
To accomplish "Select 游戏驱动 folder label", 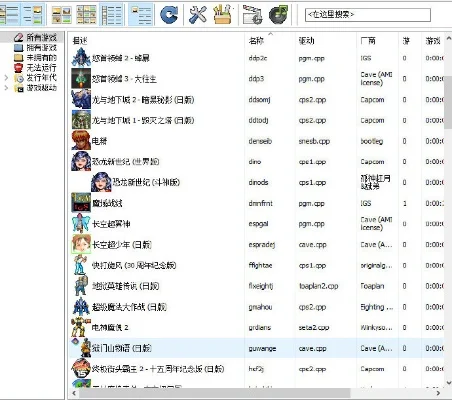I will click(41, 88).
